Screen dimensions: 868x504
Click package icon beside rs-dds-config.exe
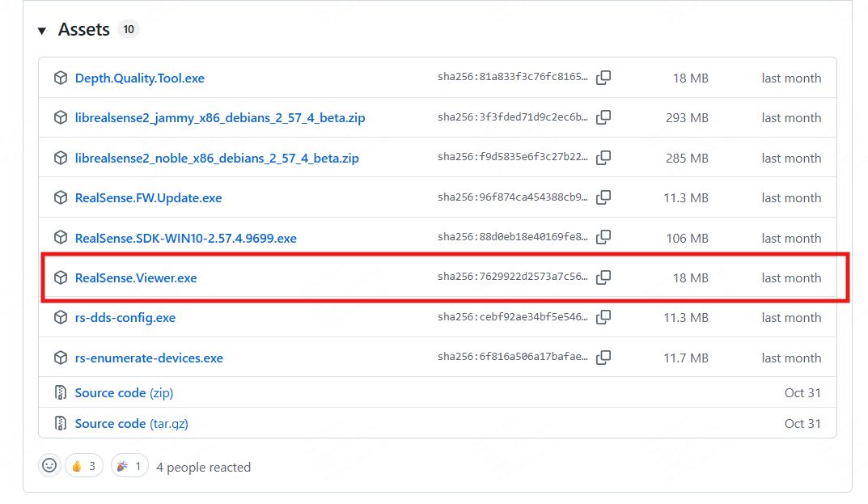(x=61, y=317)
